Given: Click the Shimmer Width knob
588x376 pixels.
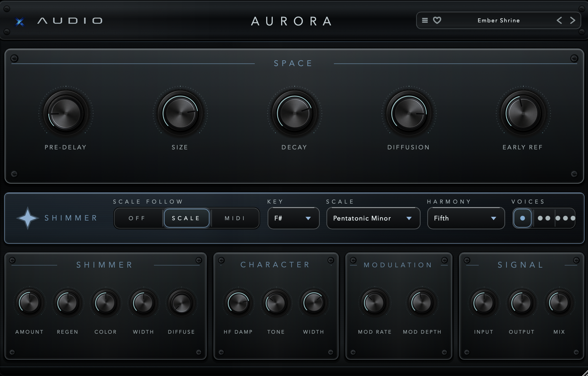Looking at the screenshot, I should (x=143, y=302).
